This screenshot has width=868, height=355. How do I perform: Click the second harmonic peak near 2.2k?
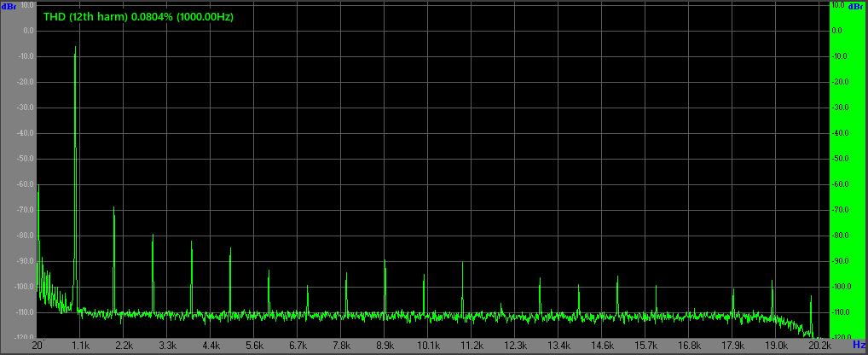114,208
